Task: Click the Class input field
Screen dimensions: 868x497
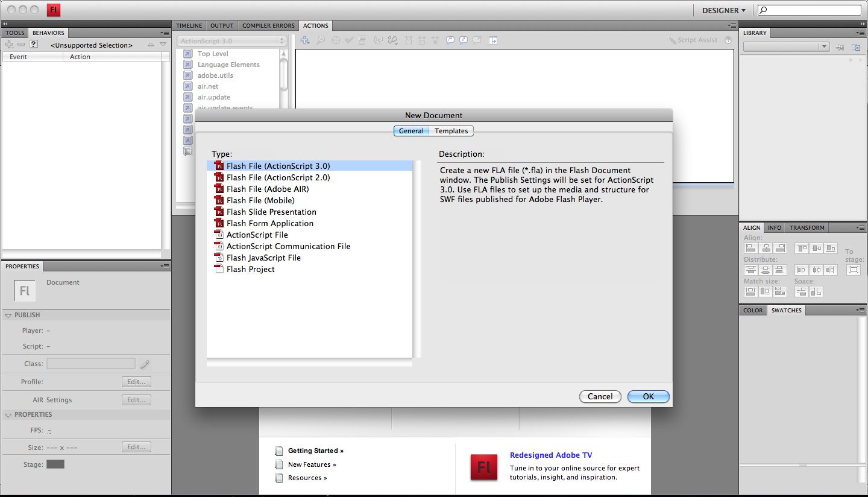Action: coord(91,364)
